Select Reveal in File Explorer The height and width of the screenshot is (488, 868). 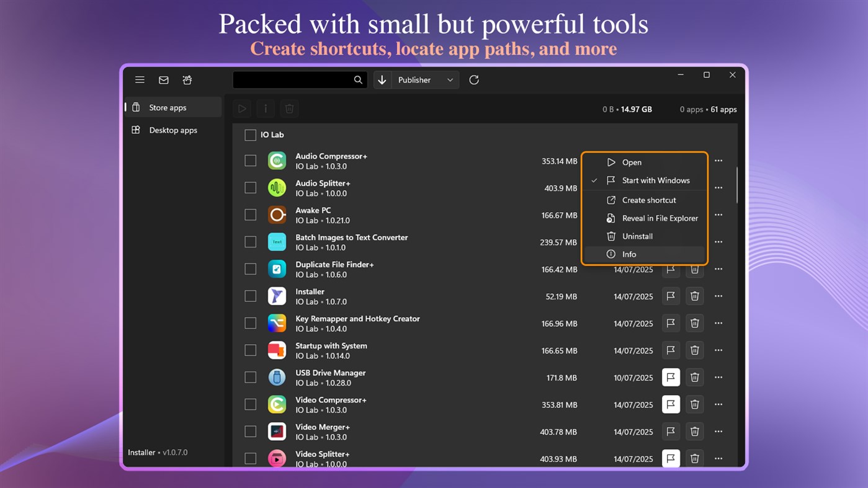(659, 218)
